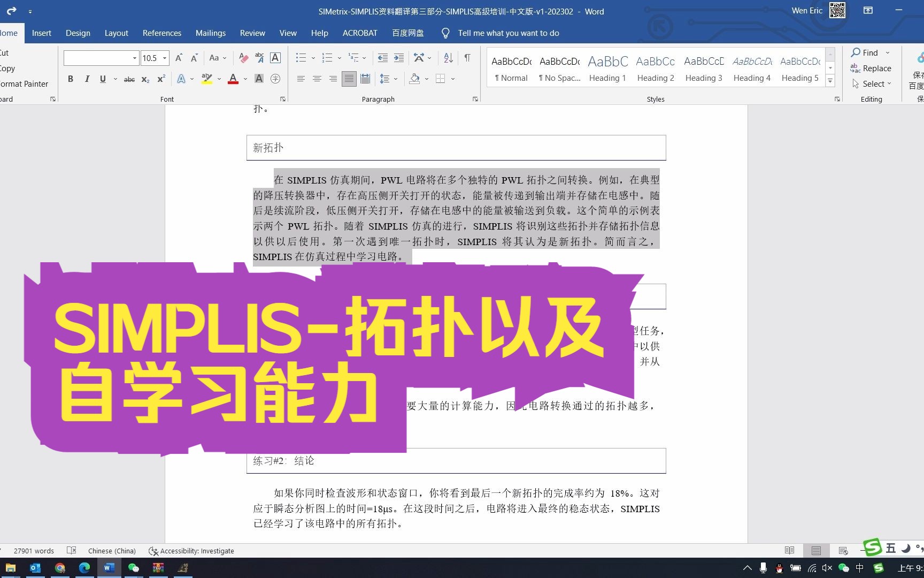Switch to the References ribbon tab
This screenshot has height=578, width=924.
tap(161, 33)
